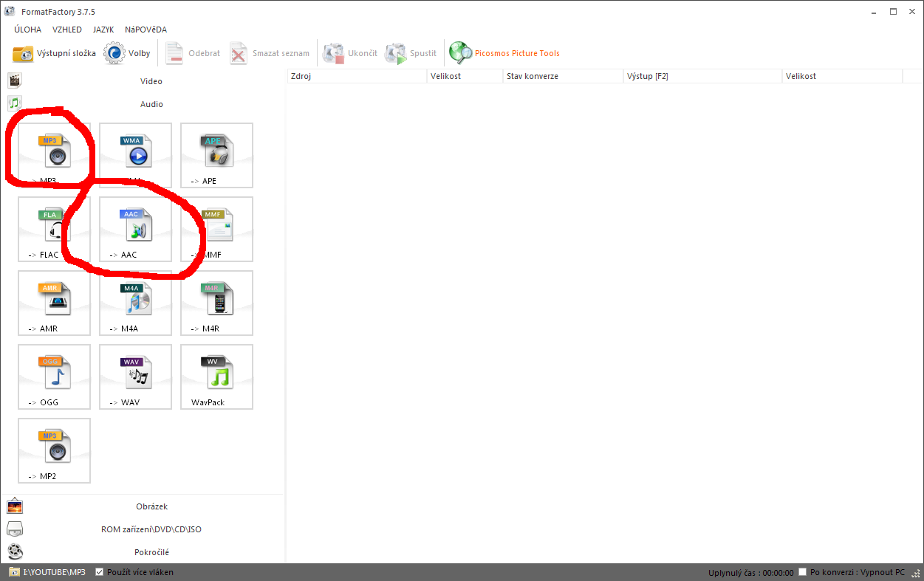
Task: Click the Odebrat remove button
Action: [193, 53]
